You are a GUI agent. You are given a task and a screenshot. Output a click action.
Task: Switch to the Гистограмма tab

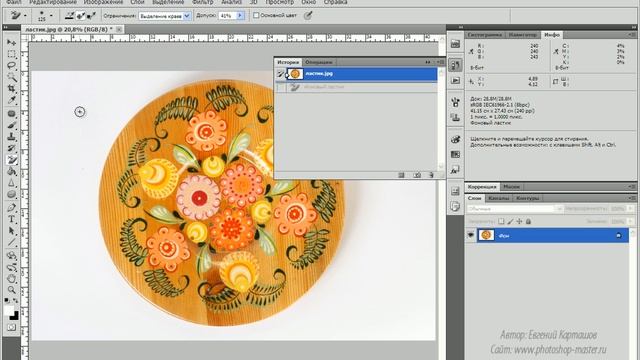(485, 35)
